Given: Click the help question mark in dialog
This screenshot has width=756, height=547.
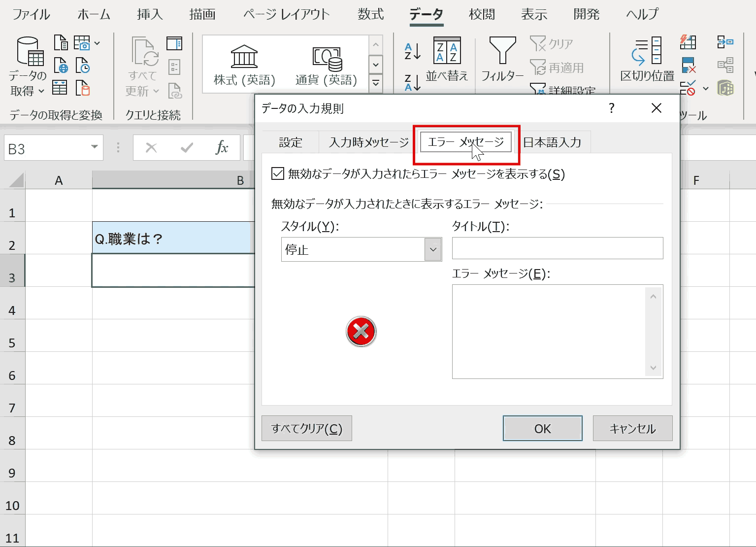Looking at the screenshot, I should (611, 108).
